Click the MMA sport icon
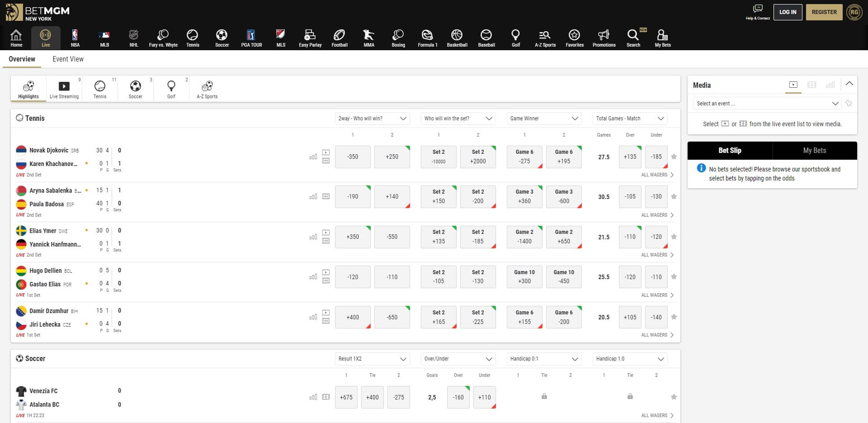 [x=369, y=38]
